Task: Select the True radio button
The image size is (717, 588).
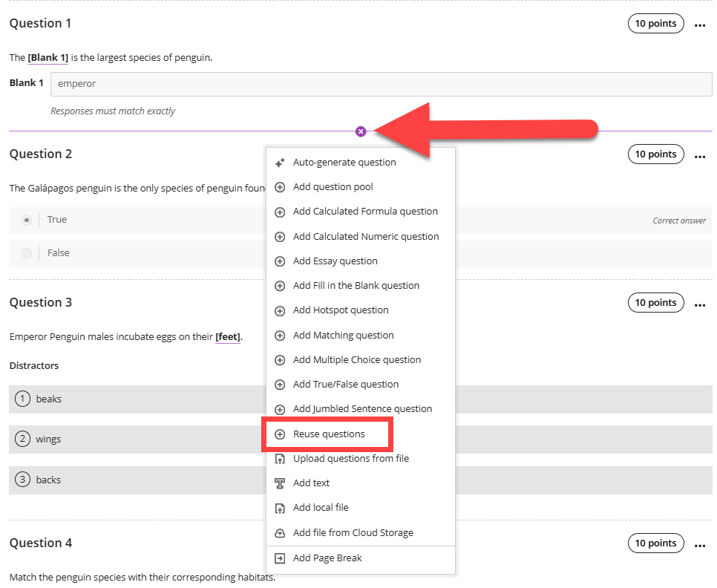Action: tap(27, 220)
